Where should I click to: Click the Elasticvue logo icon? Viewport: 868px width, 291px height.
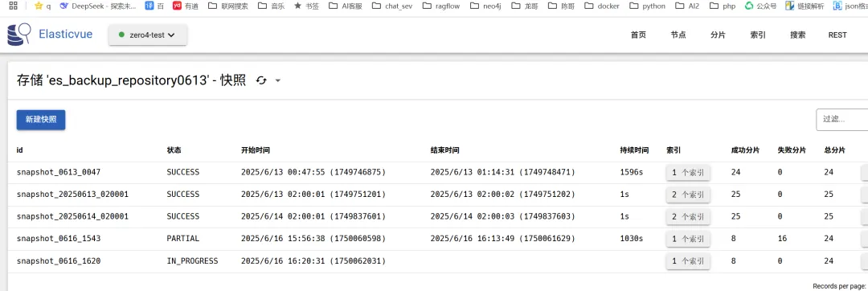(19, 35)
